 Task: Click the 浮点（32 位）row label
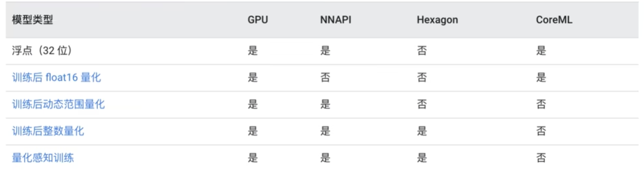pyautogui.click(x=42, y=51)
